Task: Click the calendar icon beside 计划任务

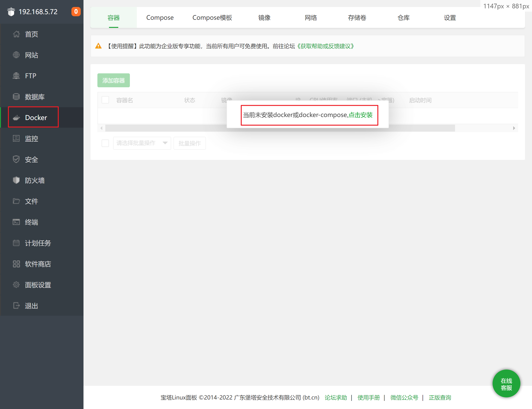Action: [16, 243]
